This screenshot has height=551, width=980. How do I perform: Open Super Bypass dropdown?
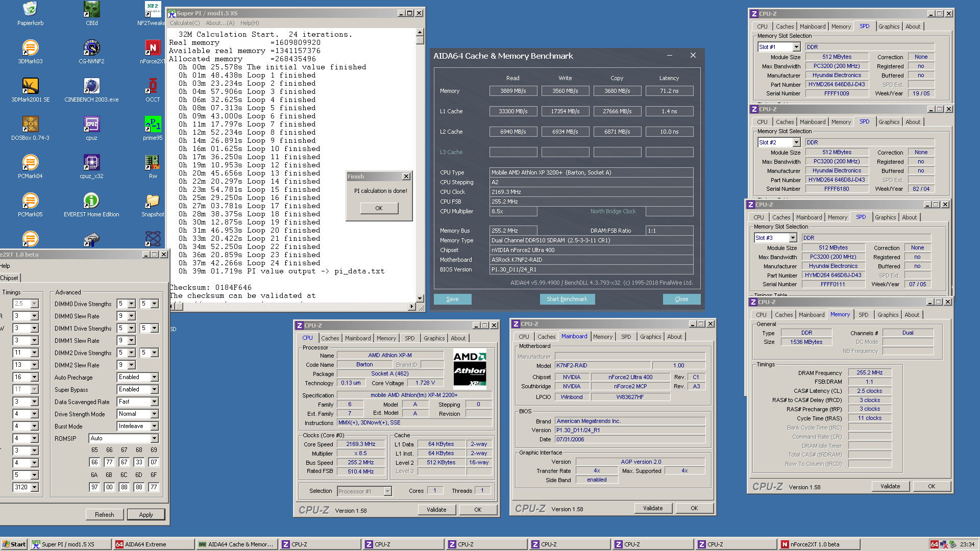(154, 389)
